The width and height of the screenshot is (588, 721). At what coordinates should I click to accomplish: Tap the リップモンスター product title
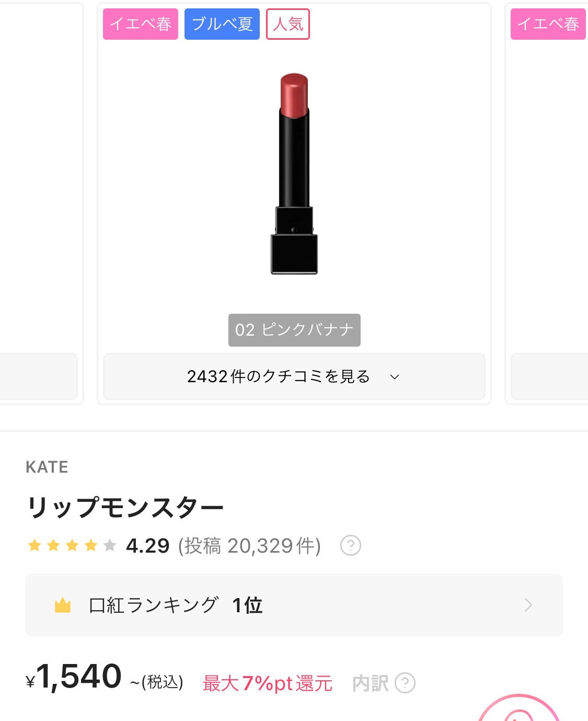pos(125,507)
